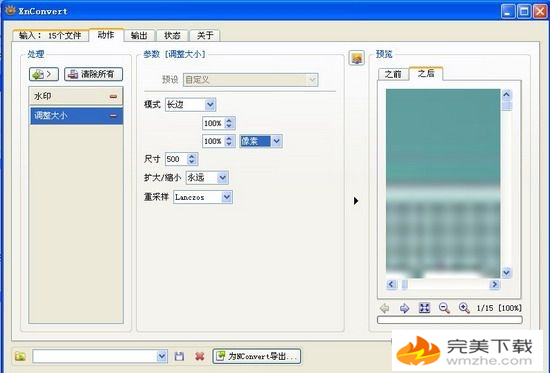Open the 像素 unit dropdown

261,141
